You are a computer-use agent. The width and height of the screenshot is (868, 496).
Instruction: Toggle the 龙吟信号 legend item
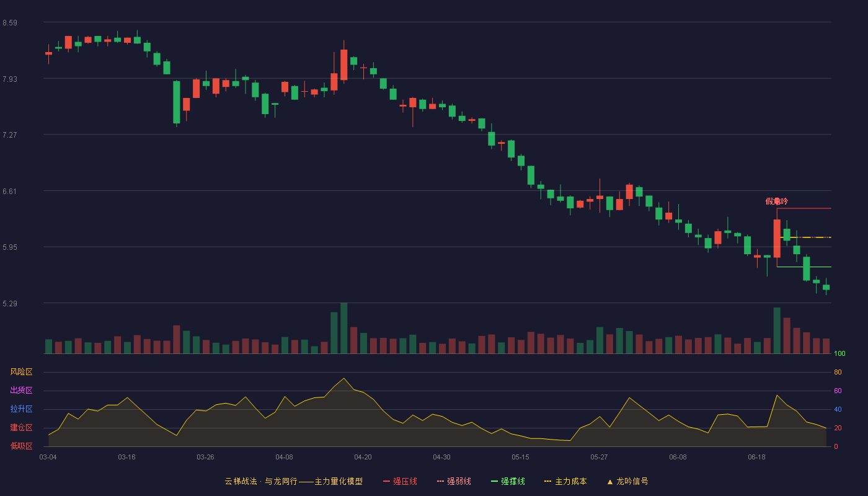point(627,481)
